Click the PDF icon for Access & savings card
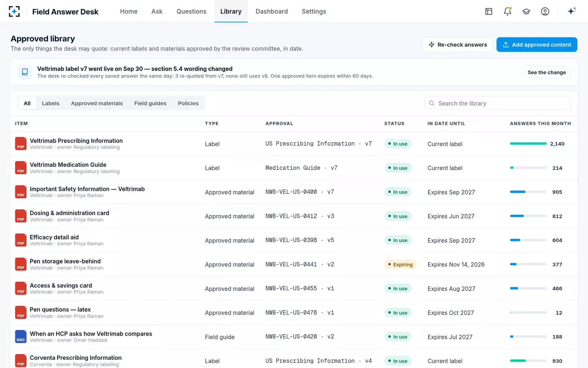 [21, 288]
